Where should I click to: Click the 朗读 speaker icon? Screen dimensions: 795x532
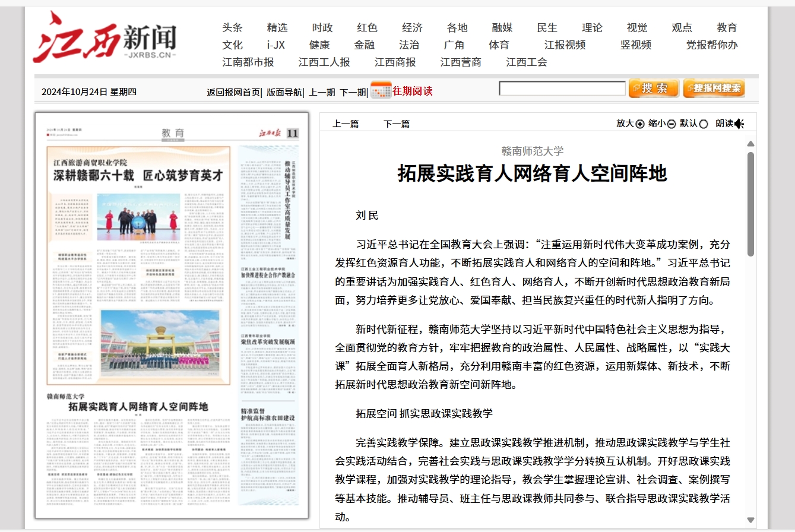(739, 123)
